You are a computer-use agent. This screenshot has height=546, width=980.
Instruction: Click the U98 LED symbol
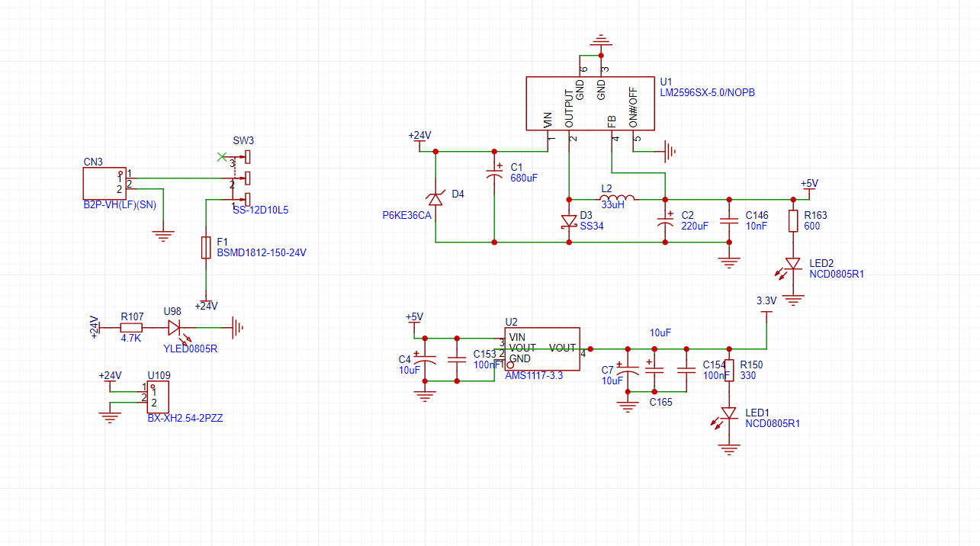(x=175, y=328)
